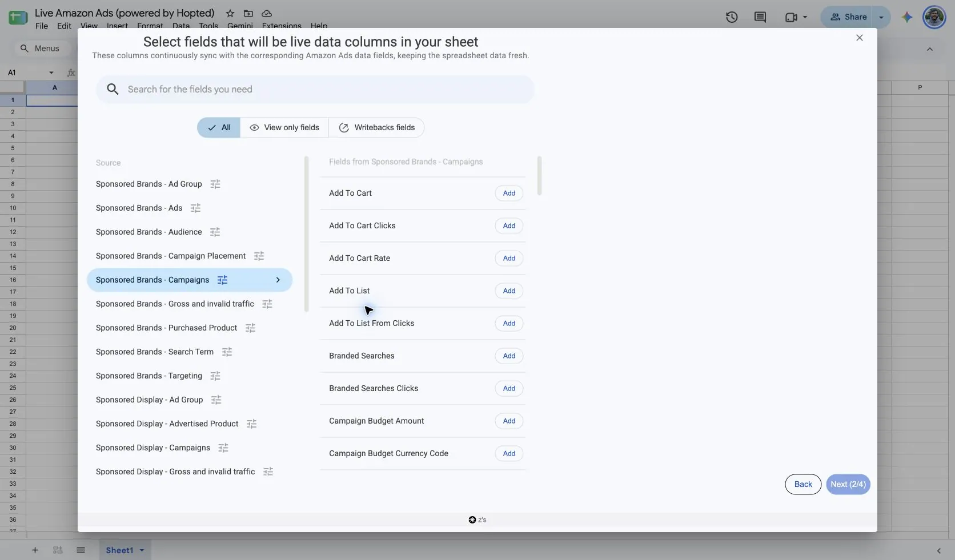Screen dimensions: 955x560
Task: Focus the field search box
Action: [x=315, y=90]
